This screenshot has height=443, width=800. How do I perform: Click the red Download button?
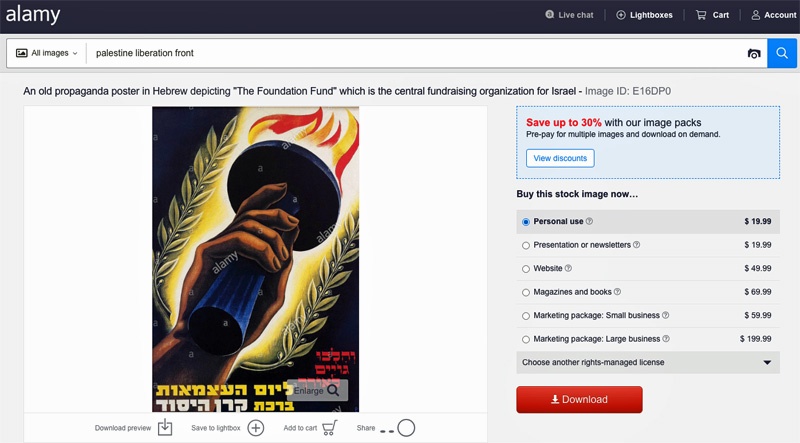[x=579, y=400]
